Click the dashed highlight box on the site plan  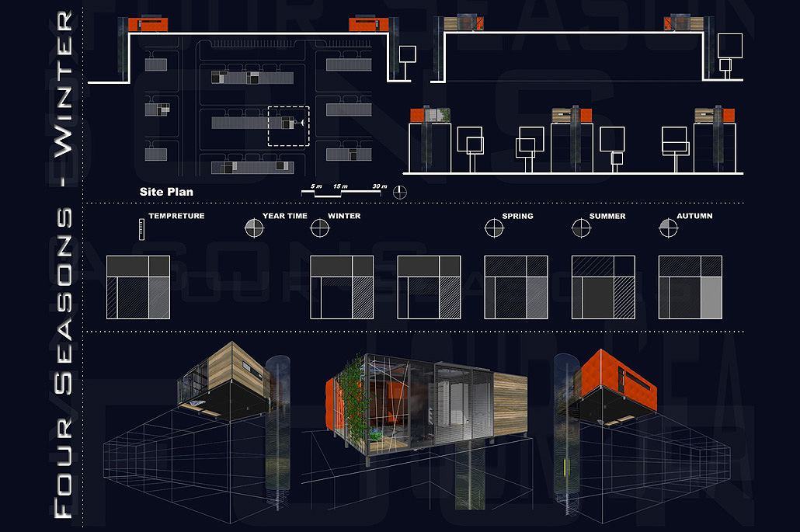click(x=289, y=126)
